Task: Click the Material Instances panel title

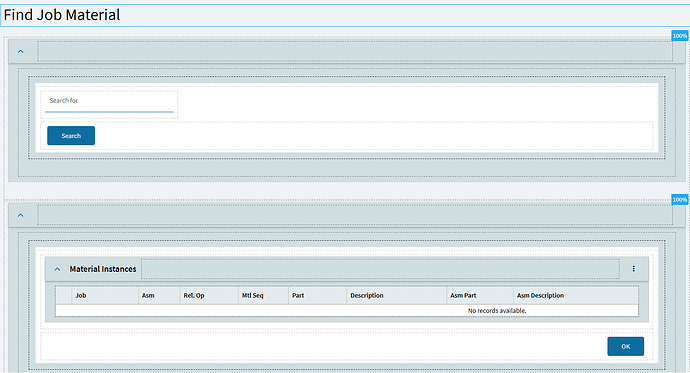Action: click(x=103, y=269)
